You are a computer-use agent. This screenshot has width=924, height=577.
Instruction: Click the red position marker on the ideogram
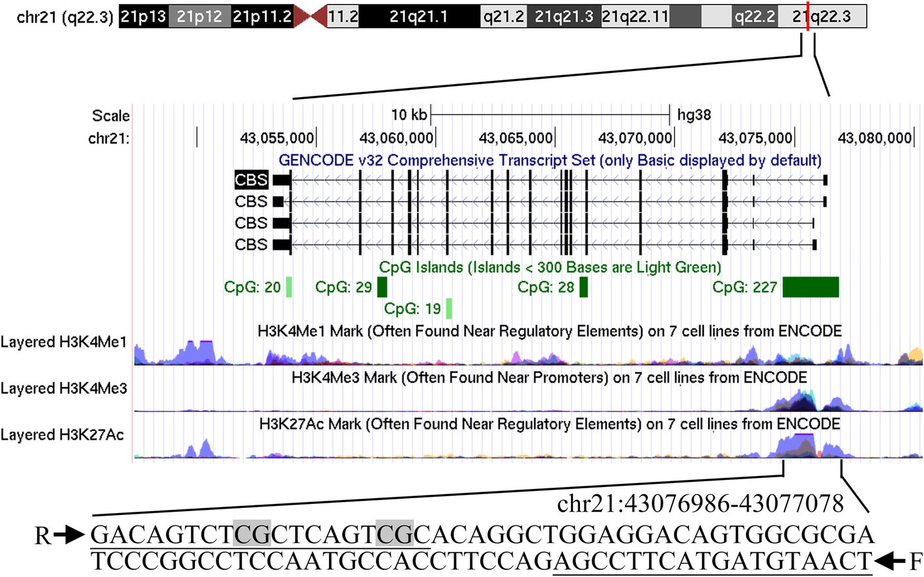coord(808,16)
